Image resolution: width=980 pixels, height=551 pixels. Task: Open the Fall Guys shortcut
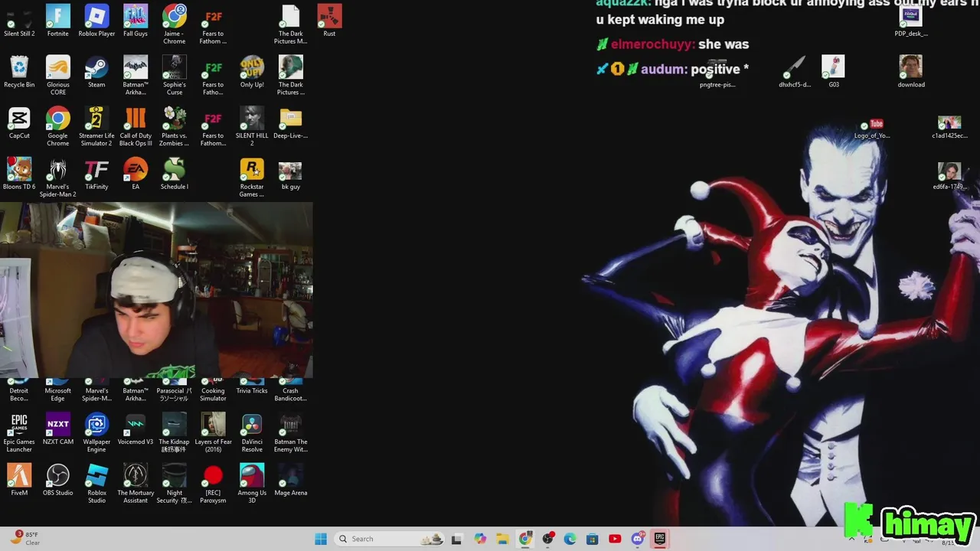coord(136,21)
